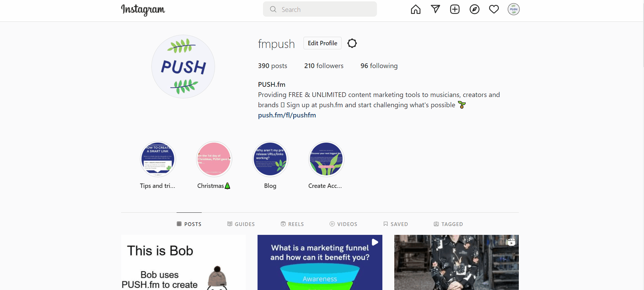Open direct messages paper plane icon

click(x=435, y=9)
